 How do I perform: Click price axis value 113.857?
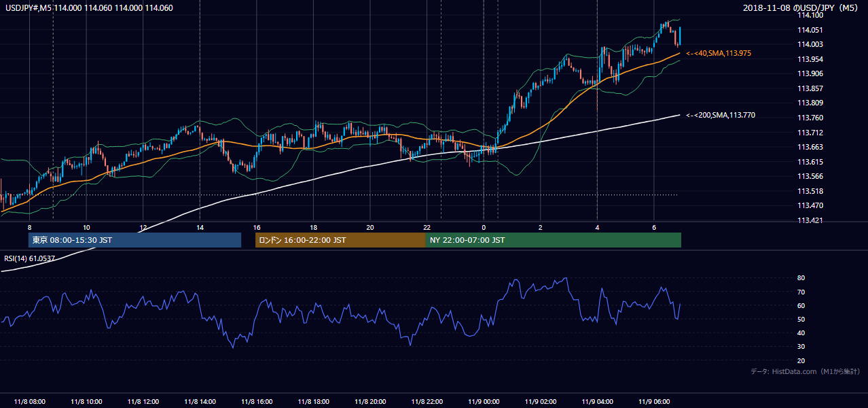810,88
